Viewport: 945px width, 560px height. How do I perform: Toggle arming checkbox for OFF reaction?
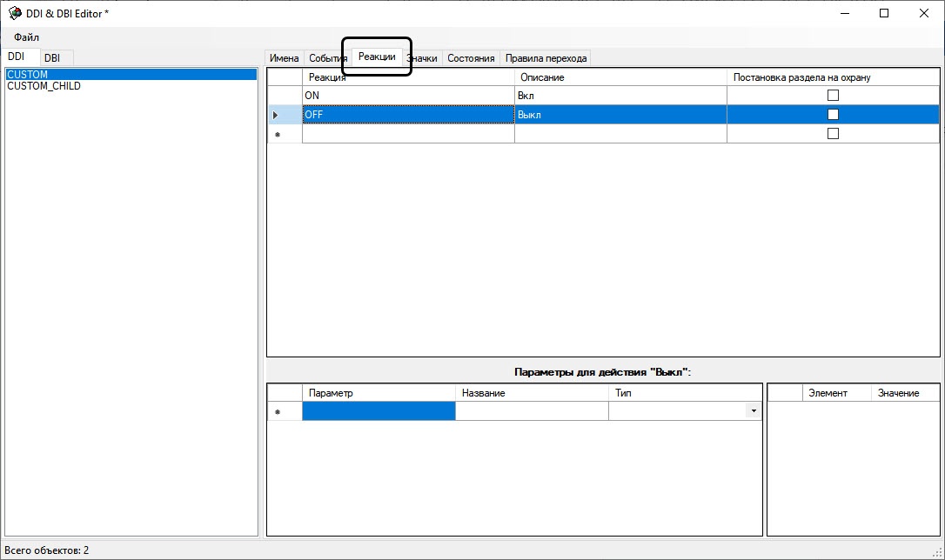[833, 115]
